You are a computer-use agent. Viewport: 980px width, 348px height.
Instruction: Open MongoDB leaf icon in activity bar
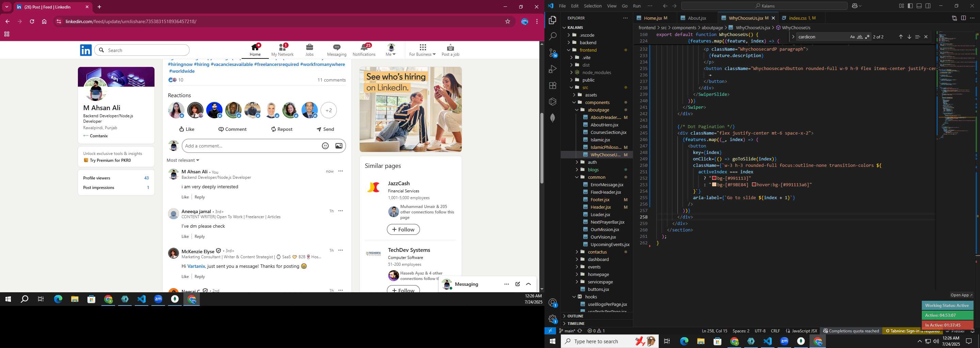(553, 118)
